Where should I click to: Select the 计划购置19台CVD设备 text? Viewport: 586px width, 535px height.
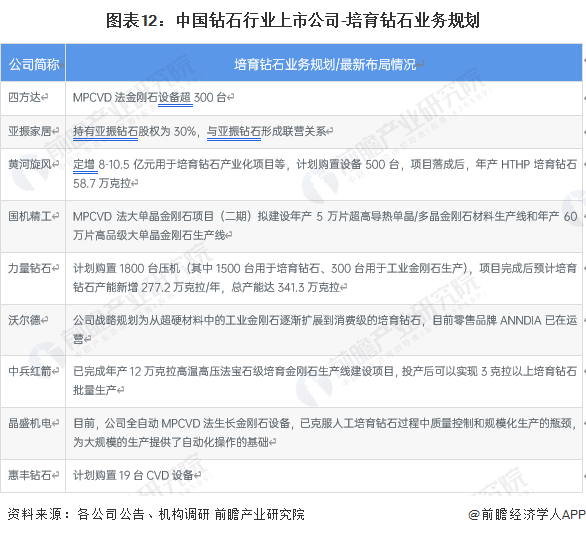click(133, 475)
